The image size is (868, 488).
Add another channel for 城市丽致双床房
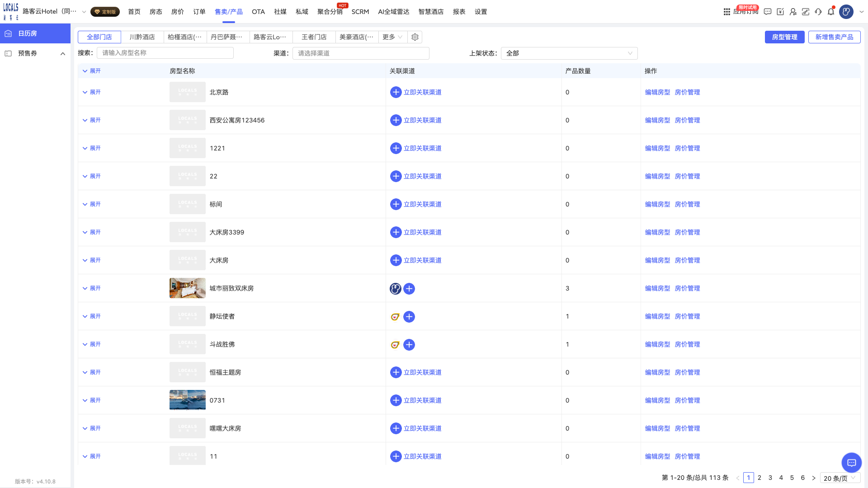tap(409, 289)
